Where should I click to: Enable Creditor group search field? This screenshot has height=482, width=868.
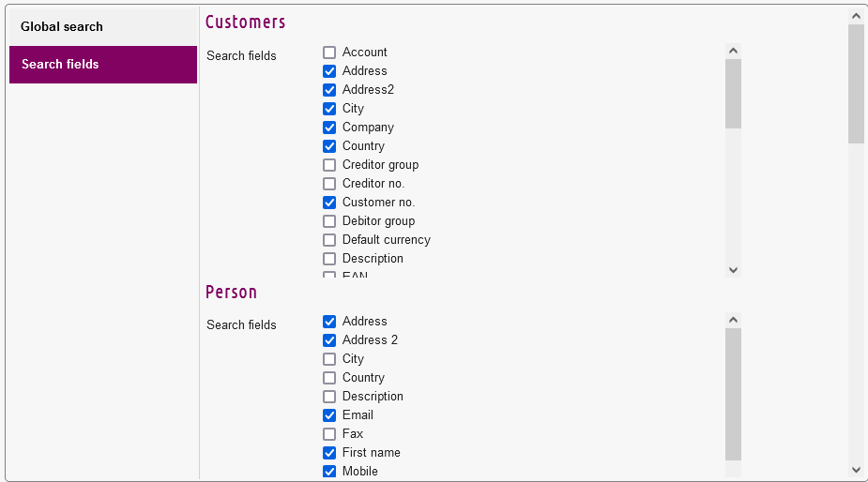pyautogui.click(x=329, y=165)
